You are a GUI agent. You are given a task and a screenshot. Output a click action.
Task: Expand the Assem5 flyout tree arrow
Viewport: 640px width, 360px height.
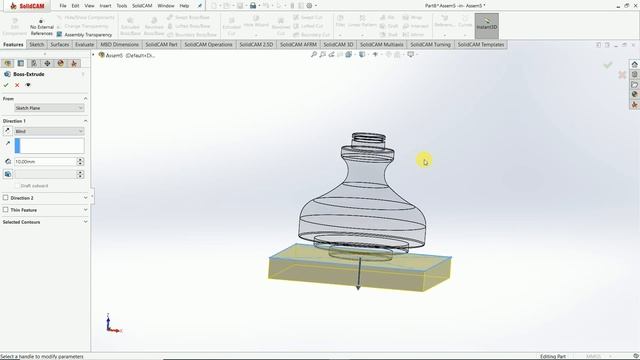click(93, 55)
